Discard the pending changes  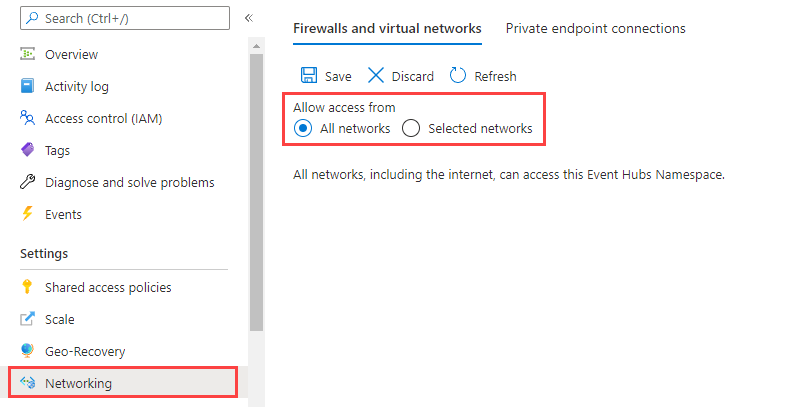click(401, 76)
